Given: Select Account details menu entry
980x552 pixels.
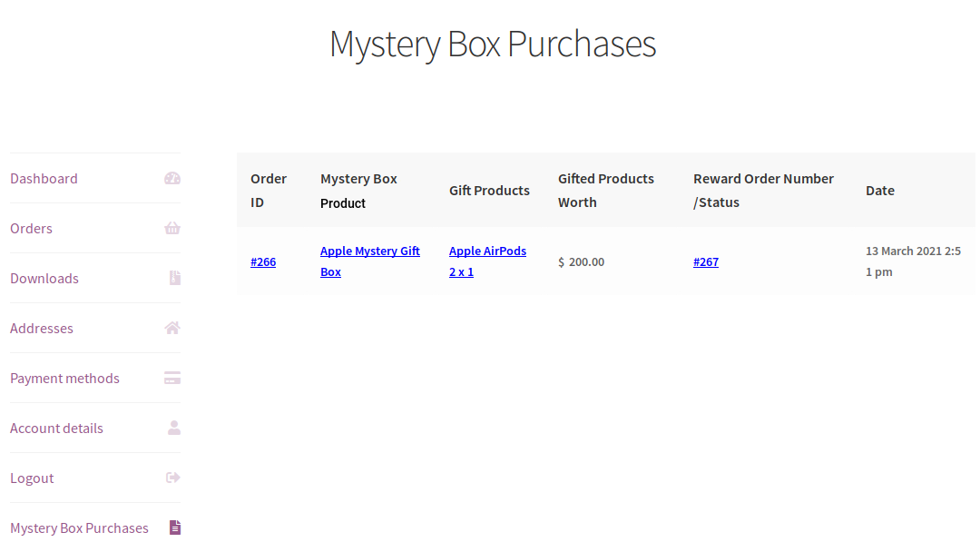Looking at the screenshot, I should tap(56, 429).
